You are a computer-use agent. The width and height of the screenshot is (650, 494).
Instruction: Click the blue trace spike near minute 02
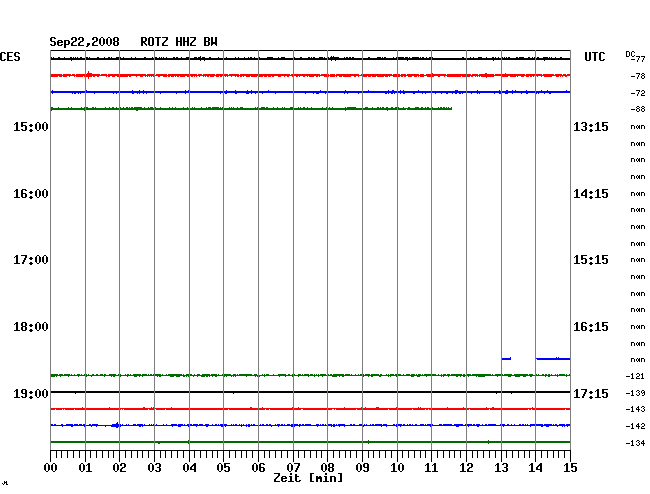tap(117, 425)
